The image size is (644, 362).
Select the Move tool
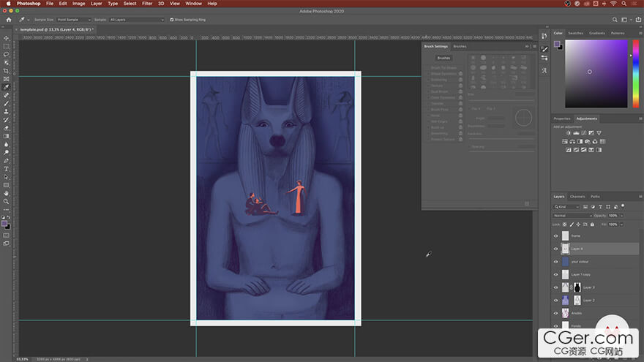pos(6,38)
